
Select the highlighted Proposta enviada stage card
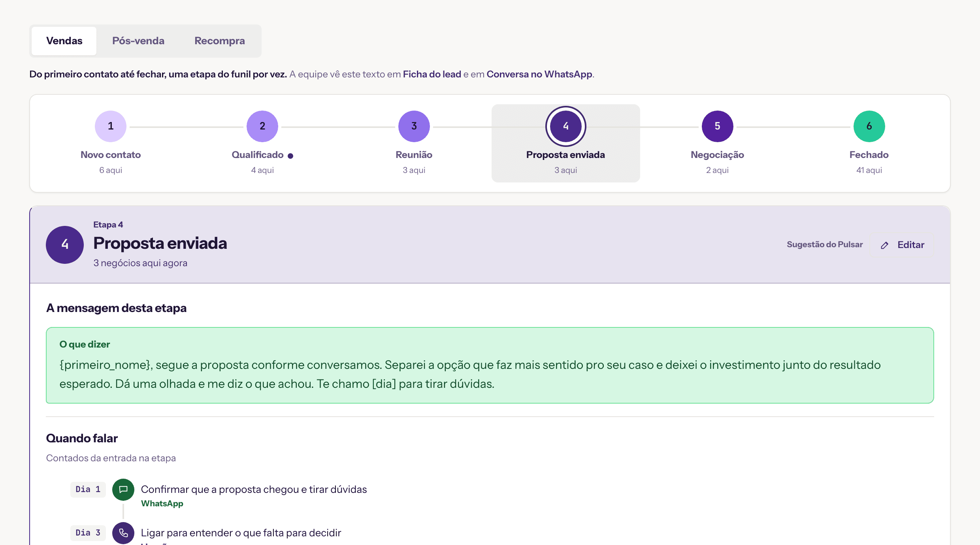[x=566, y=143]
